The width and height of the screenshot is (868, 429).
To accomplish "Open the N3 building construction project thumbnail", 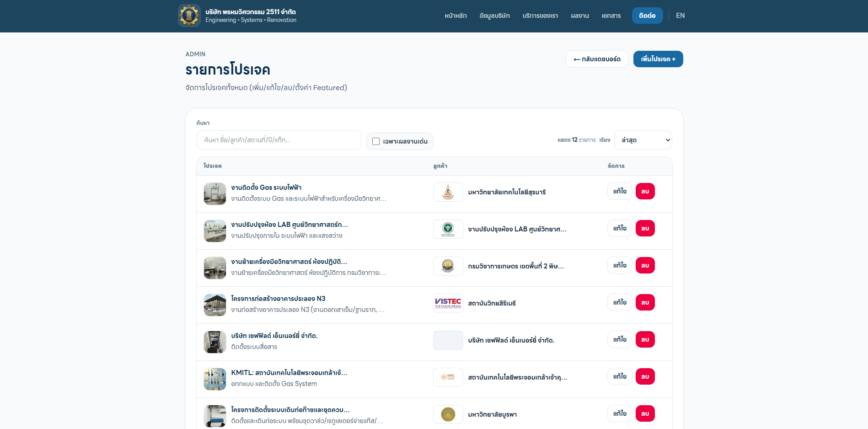I will (214, 305).
